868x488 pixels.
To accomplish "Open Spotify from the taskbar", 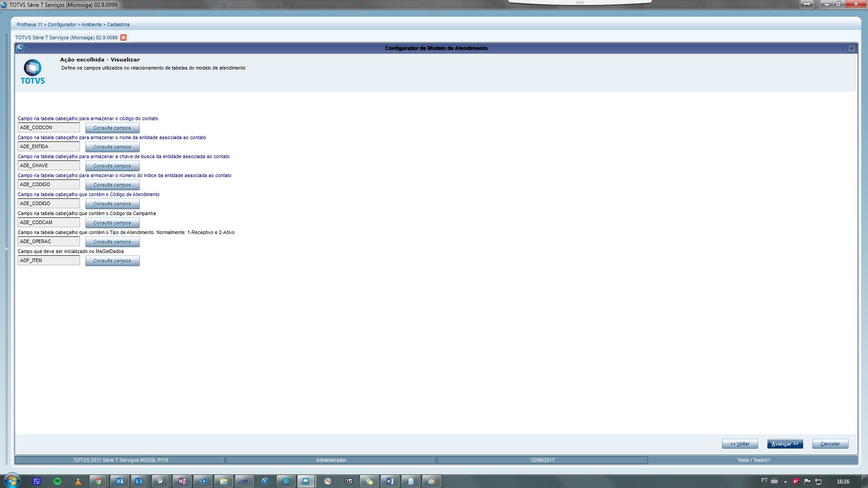I will click(x=57, y=481).
